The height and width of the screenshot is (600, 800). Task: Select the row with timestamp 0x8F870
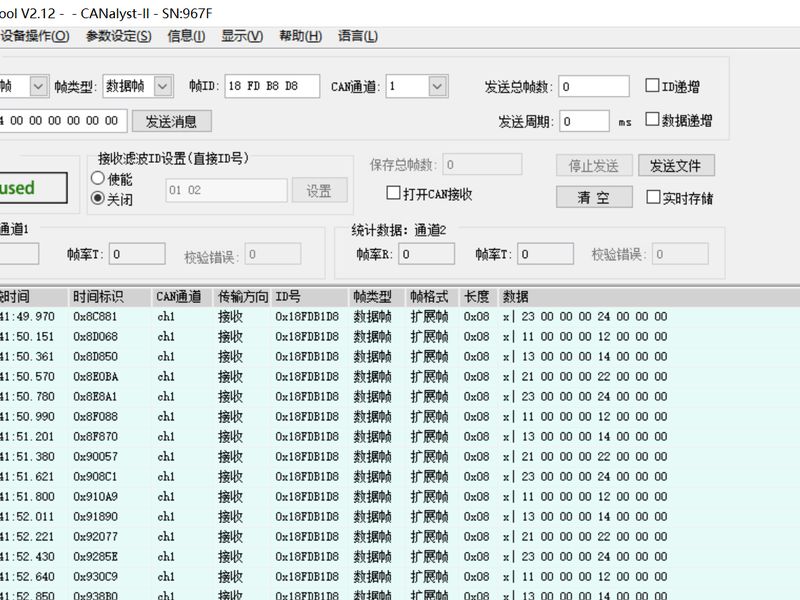(400, 437)
